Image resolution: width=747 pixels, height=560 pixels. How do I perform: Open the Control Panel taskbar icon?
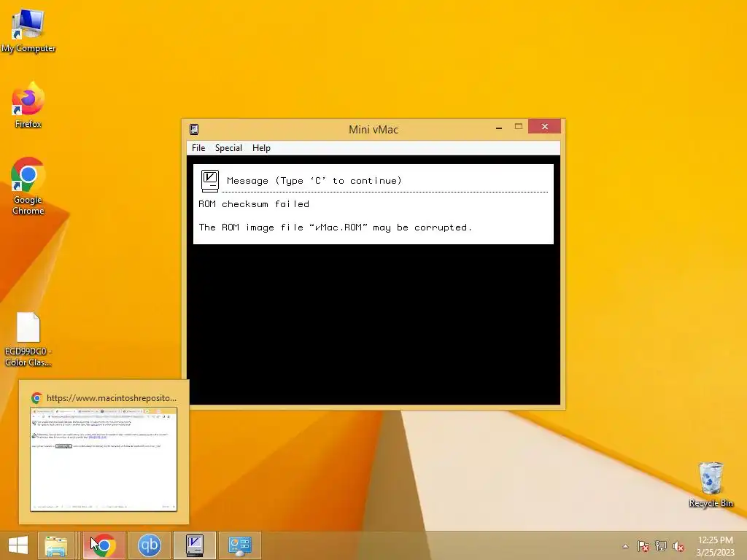pos(239,545)
